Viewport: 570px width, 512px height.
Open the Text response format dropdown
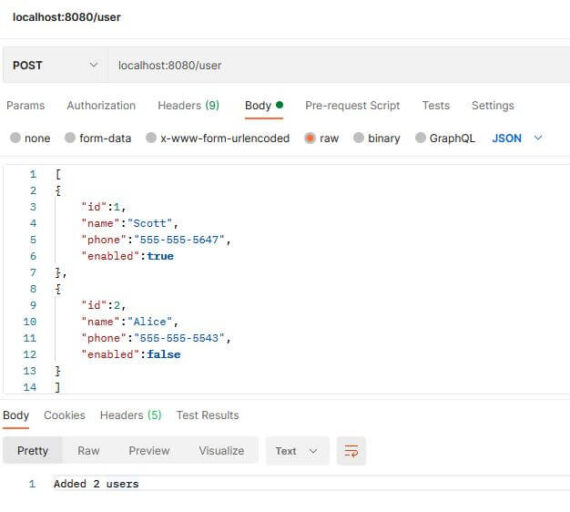point(297,451)
